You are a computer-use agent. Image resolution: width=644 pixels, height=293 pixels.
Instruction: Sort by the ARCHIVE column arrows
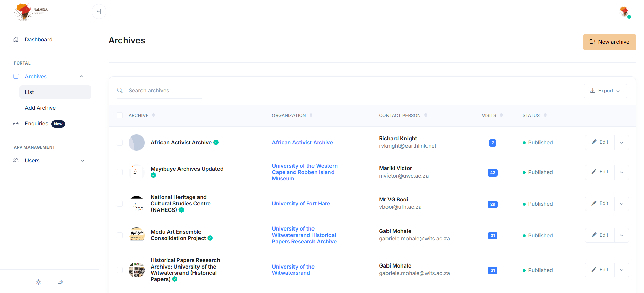pyautogui.click(x=153, y=115)
